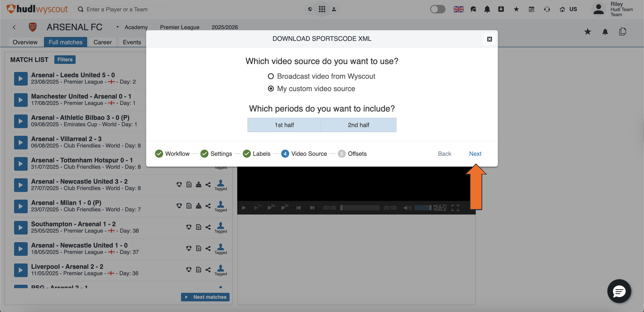The image size is (644, 312).
Task: Play Manchester United - Arsenal match
Action: tap(21, 100)
